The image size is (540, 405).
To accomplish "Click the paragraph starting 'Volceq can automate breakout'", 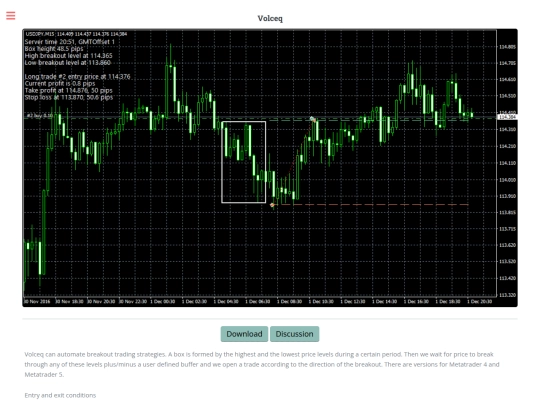I will [262, 364].
